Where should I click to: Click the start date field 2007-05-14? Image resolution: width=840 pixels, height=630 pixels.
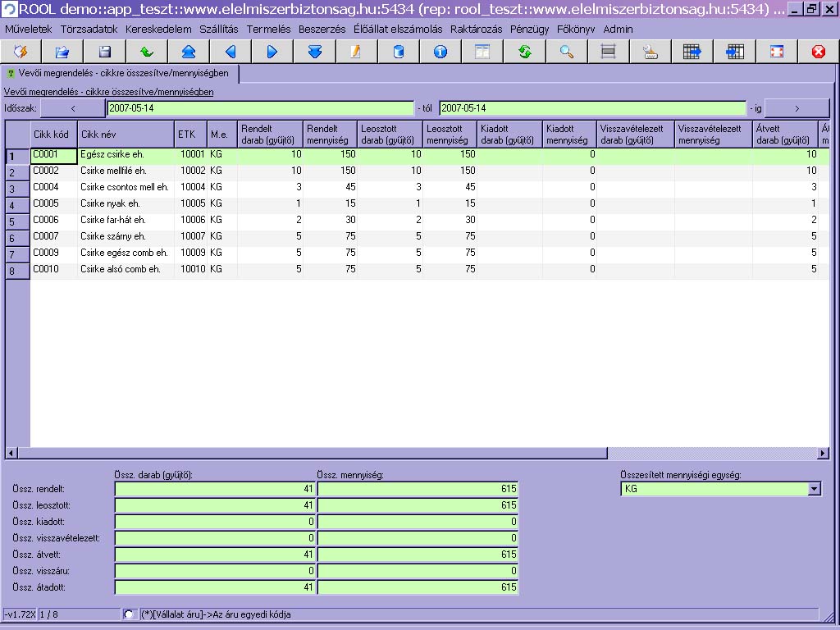[x=260, y=108]
